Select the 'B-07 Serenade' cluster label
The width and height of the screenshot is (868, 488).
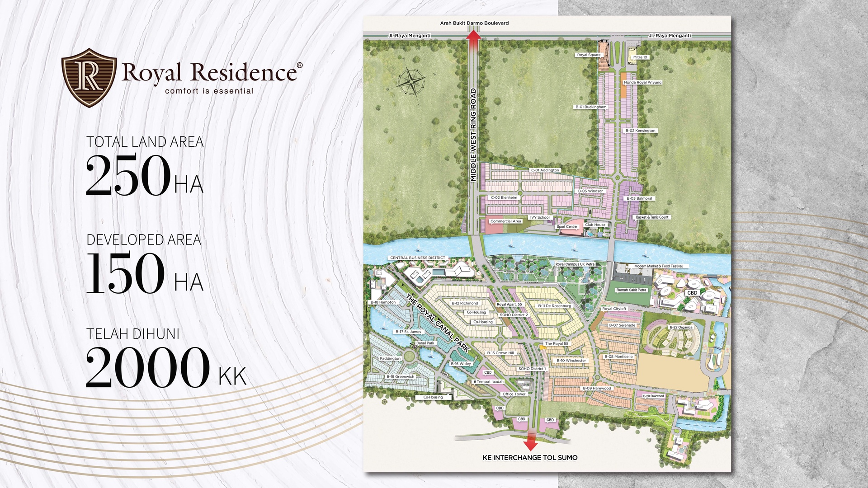tap(622, 325)
